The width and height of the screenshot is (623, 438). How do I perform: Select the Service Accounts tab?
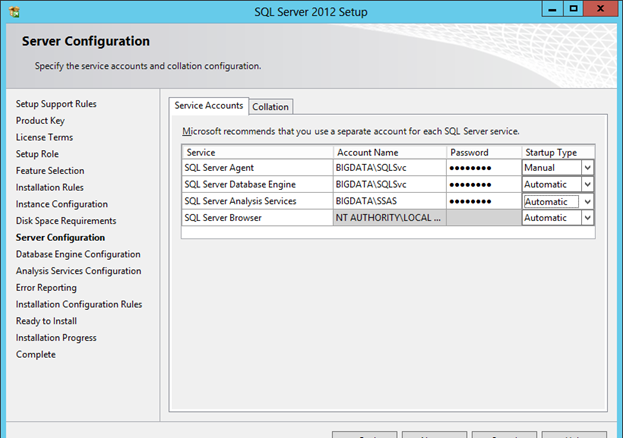click(209, 106)
